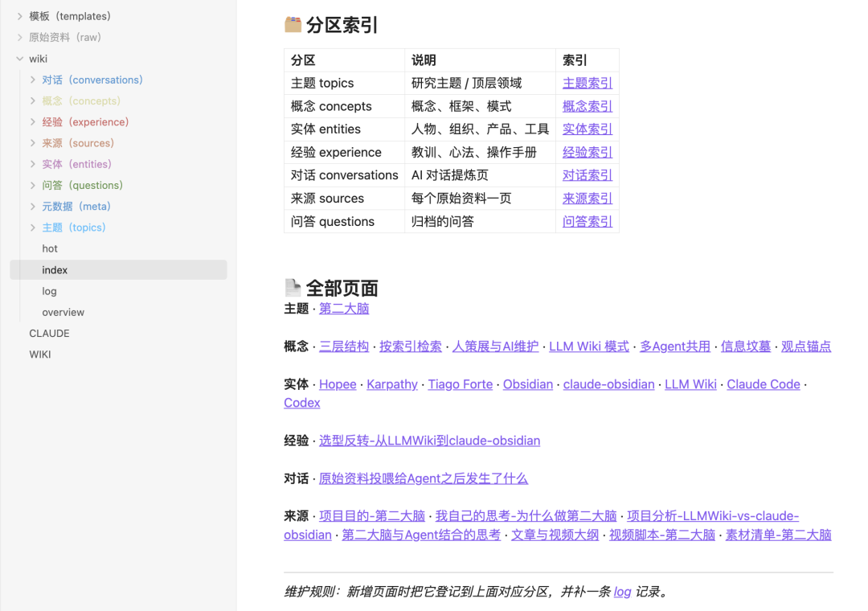Open the 经验索引 link in table
The height and width of the screenshot is (611, 868).
(588, 152)
